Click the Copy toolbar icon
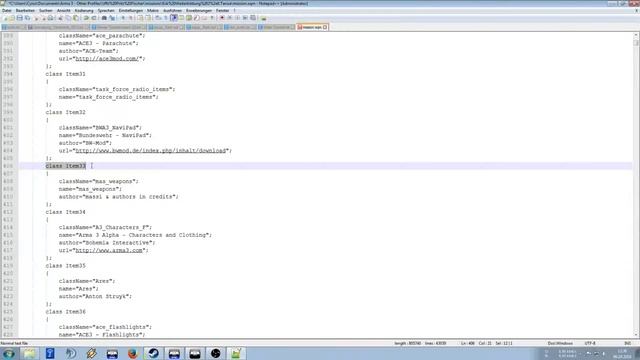Screen dimensions: 640x360 [x=68, y=18]
